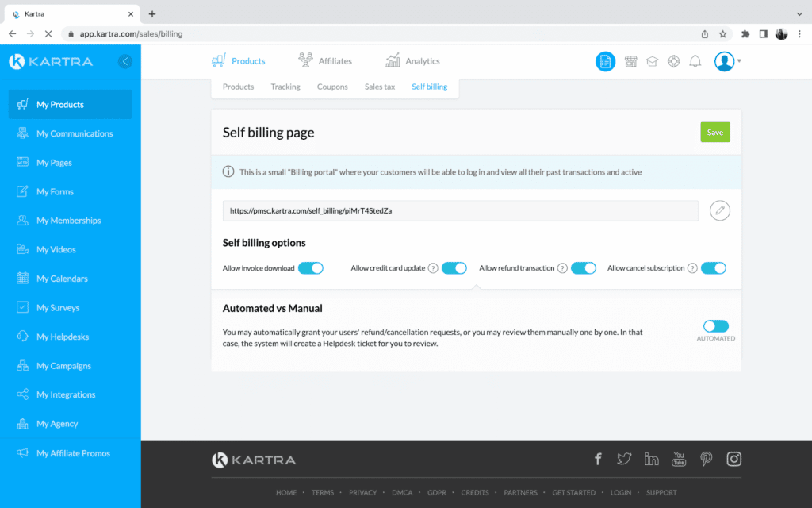
Task: Collapse the Kartra sidebar with the arrow button
Action: pyautogui.click(x=124, y=61)
